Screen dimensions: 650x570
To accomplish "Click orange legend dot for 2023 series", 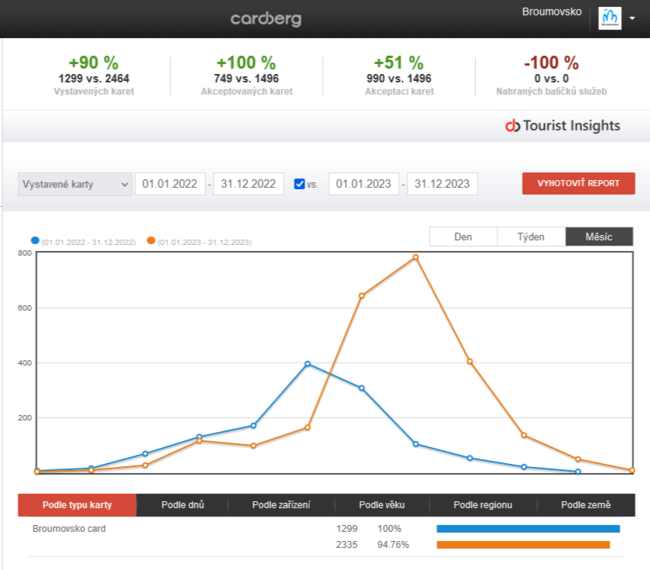I will pos(151,241).
